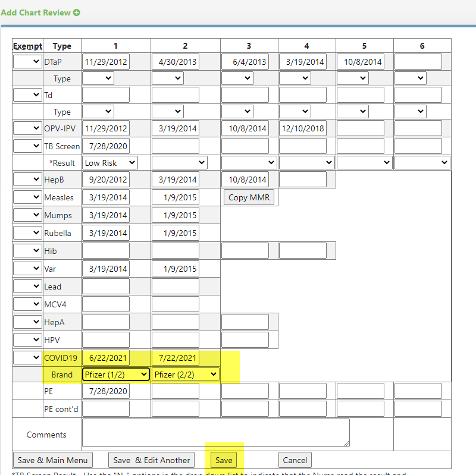This screenshot has height=475, width=476.
Task: Open the Td exempt dropdown
Action: pos(27,95)
